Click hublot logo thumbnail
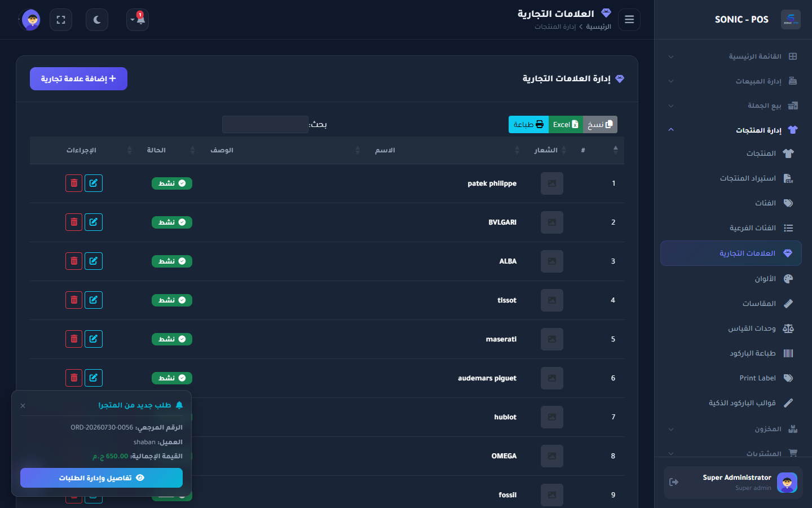The image size is (812, 508). tap(552, 417)
